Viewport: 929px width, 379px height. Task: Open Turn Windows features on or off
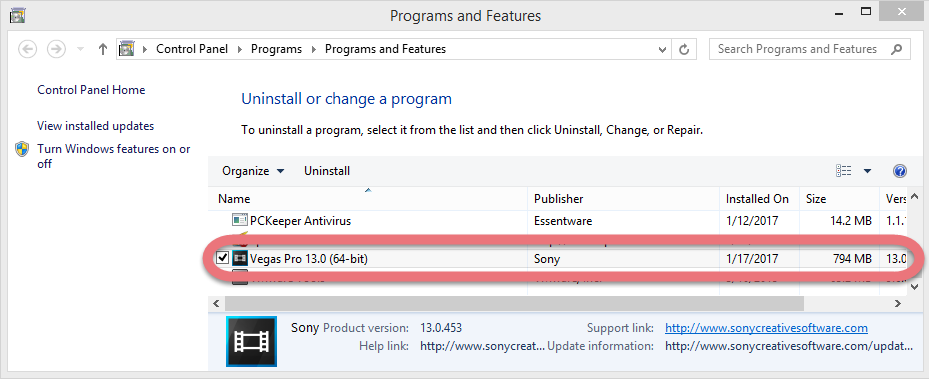114,156
